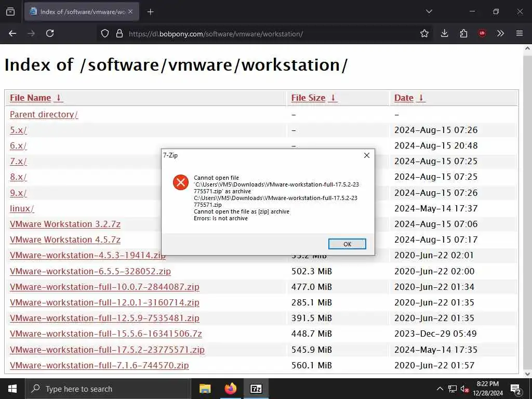
Task: Download VMware-workstation-full-15.5.6-16341506.7z
Action: pyautogui.click(x=106, y=334)
